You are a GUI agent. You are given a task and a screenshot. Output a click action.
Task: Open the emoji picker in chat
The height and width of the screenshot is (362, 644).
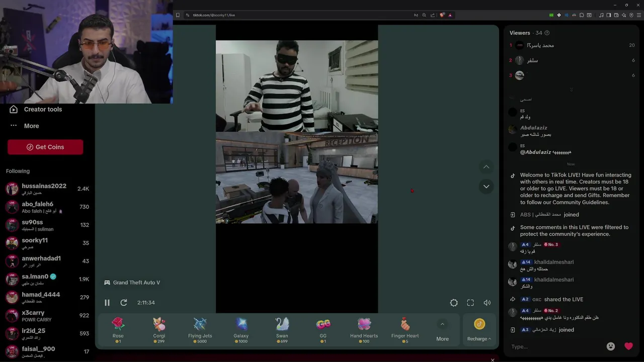click(x=611, y=346)
